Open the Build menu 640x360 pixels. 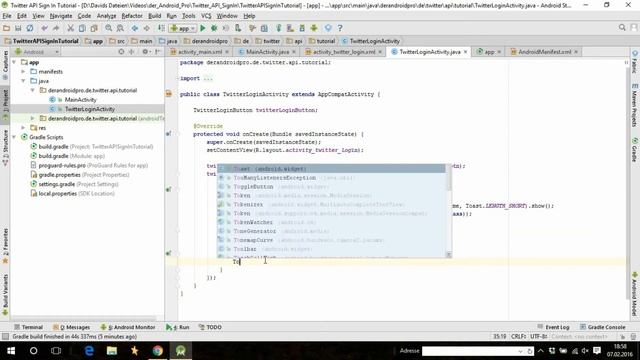coord(154,16)
